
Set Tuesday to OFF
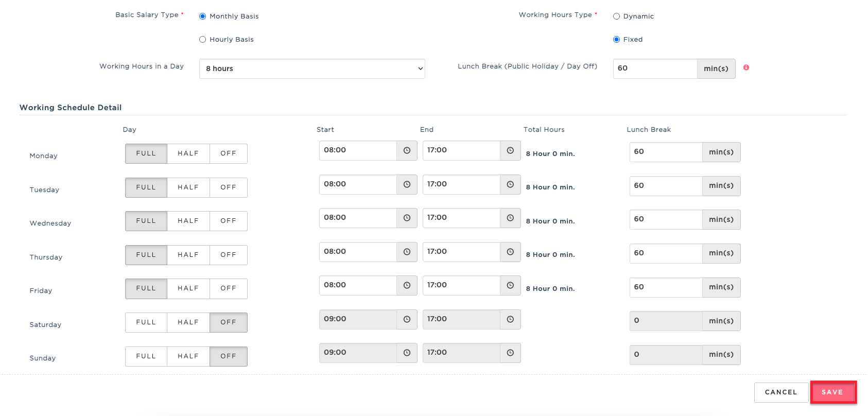229,187
